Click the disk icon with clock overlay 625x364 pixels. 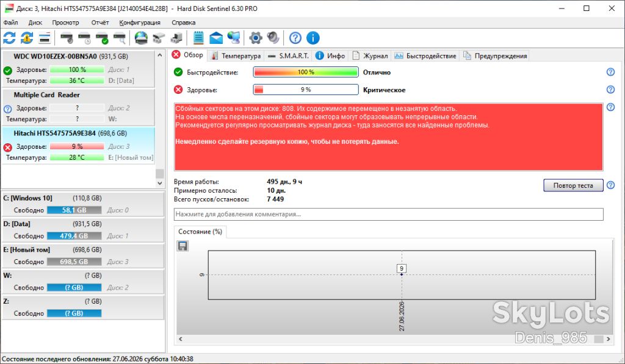(84, 38)
